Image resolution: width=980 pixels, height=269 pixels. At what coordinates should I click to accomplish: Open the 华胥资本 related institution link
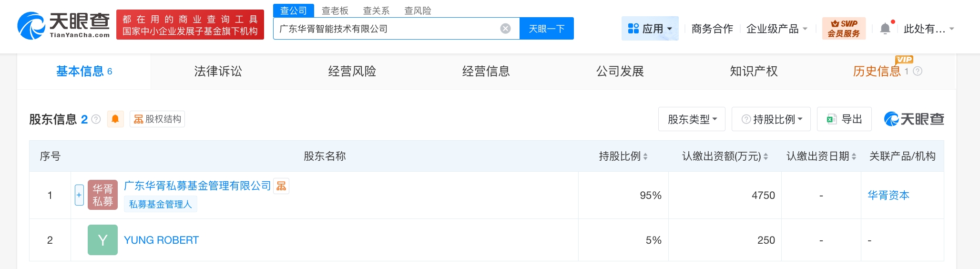pyautogui.click(x=888, y=195)
